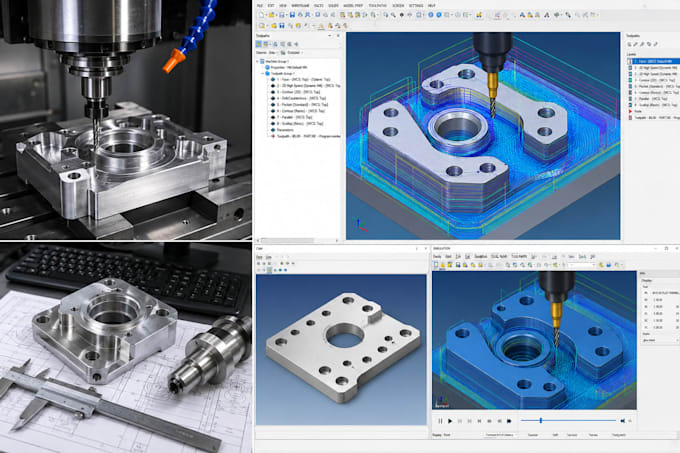Click the highlighted yellow icon in lower-left window toolbar

pos(269,270)
